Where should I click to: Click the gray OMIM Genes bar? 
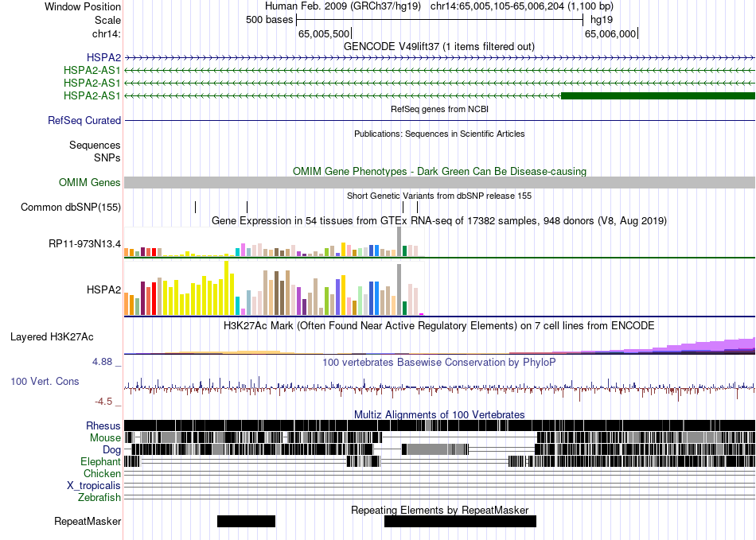click(x=440, y=183)
